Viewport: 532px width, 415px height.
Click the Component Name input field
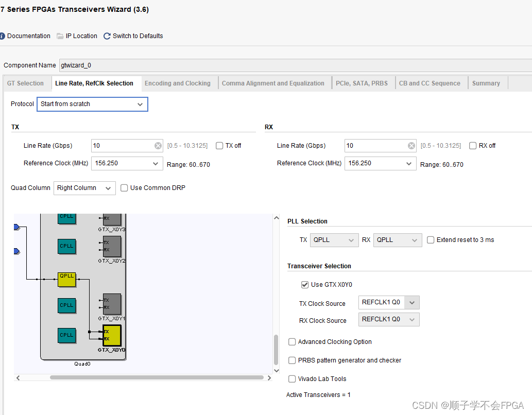[296, 65]
